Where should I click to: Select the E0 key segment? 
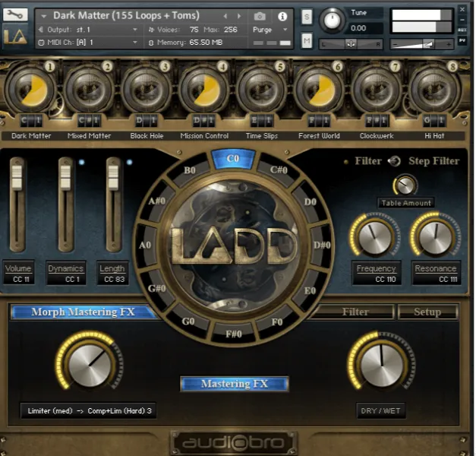pyautogui.click(x=311, y=290)
